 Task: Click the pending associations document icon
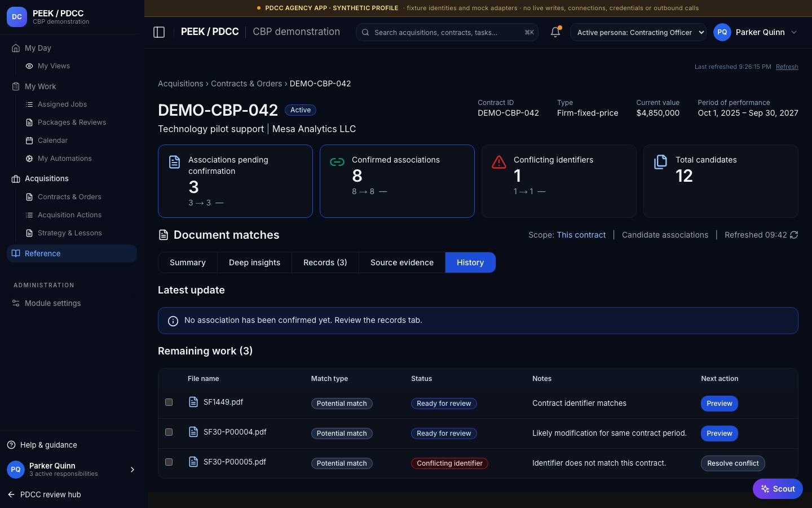point(175,162)
